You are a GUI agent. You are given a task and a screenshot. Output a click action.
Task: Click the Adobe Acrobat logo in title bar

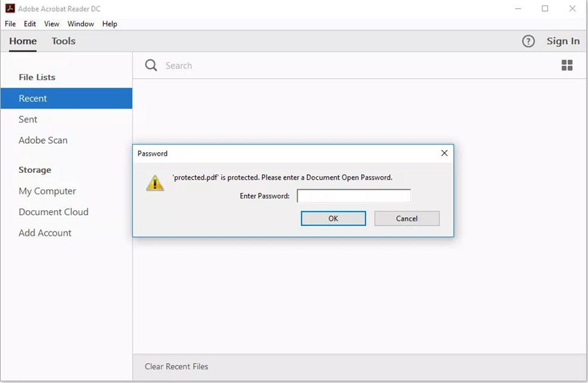(10, 8)
